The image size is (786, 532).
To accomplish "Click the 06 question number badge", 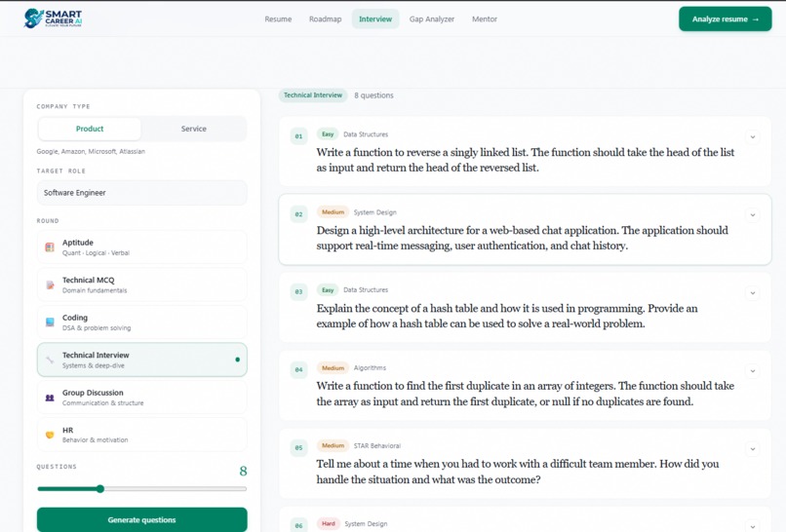I will tap(298, 525).
